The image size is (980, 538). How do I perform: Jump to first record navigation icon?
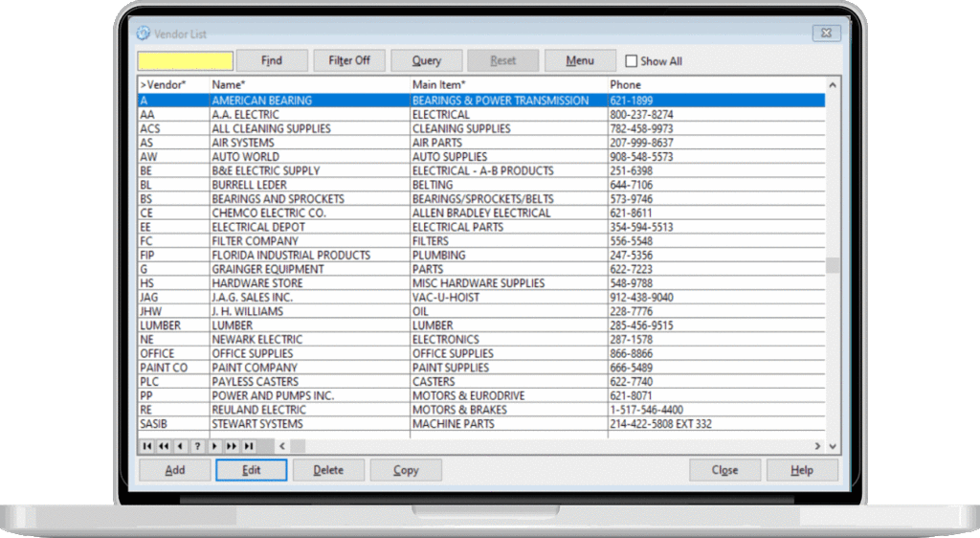(146, 446)
